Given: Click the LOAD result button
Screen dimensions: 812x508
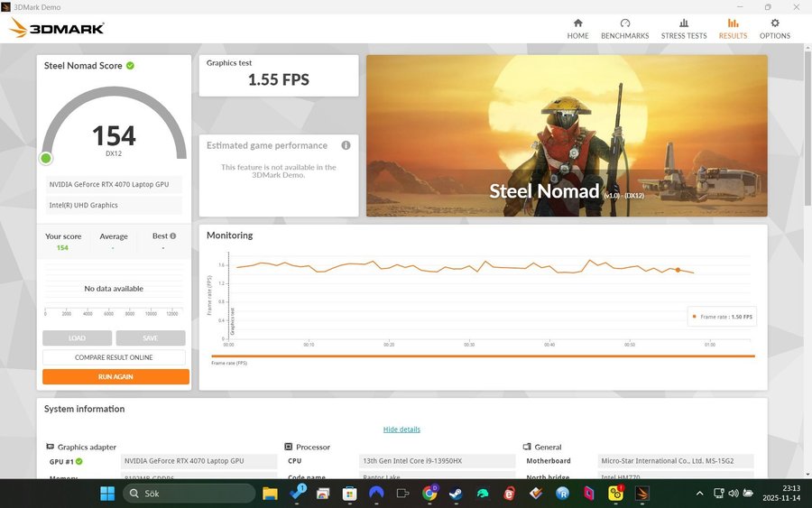Looking at the screenshot, I should 78,338.
